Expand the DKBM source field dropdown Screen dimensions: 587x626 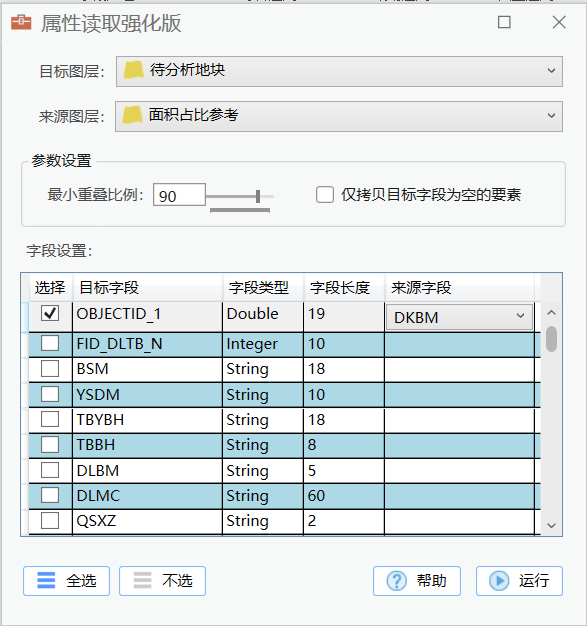(x=459, y=317)
